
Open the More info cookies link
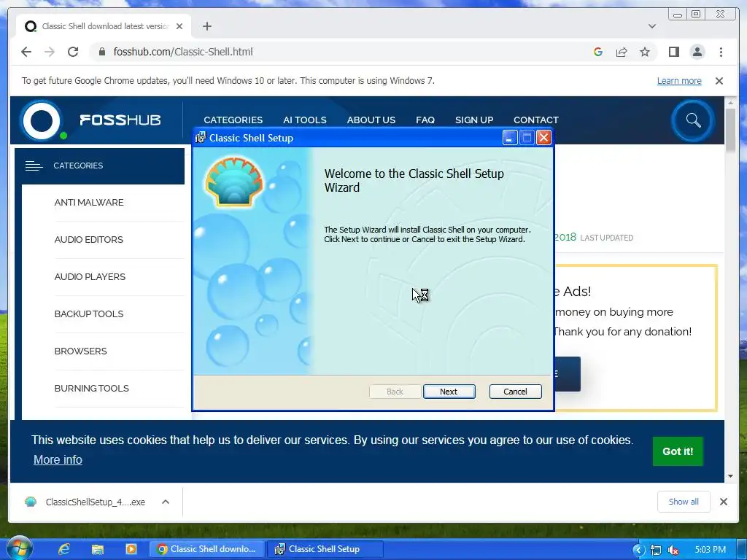pyautogui.click(x=58, y=459)
